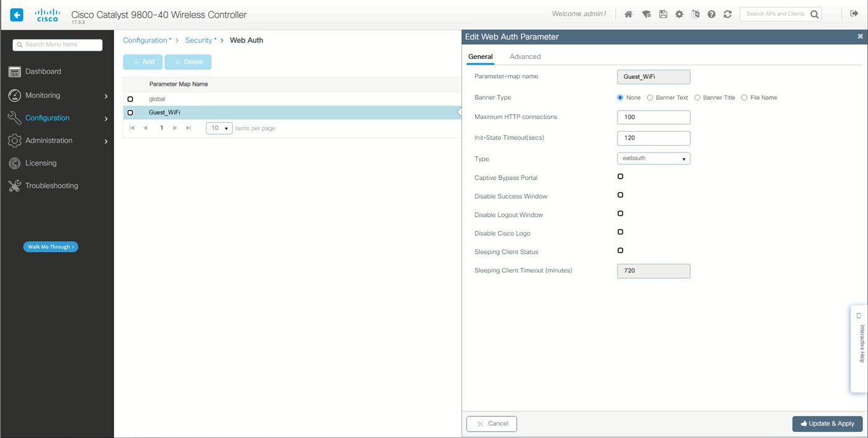Click the Walk Me Through button
Screen dimensions: 868x438
coord(51,247)
